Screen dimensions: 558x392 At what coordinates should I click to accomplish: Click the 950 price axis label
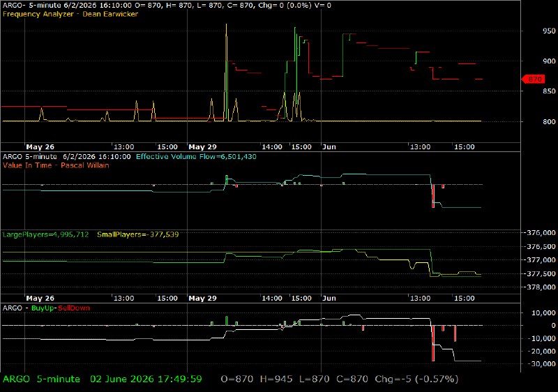[x=549, y=31]
